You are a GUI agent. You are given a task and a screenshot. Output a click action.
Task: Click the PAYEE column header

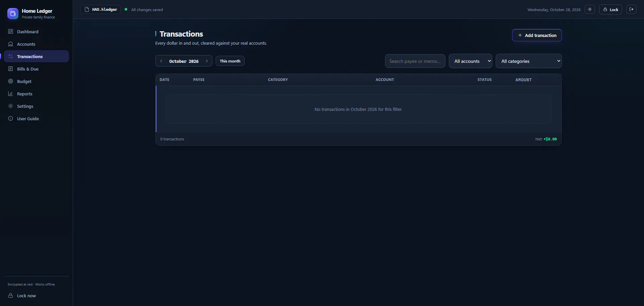click(x=199, y=80)
